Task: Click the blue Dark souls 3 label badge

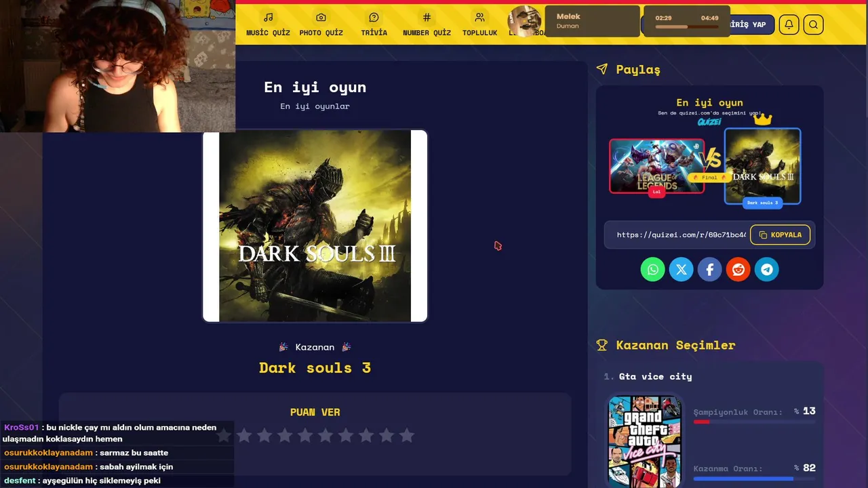Action: point(762,203)
